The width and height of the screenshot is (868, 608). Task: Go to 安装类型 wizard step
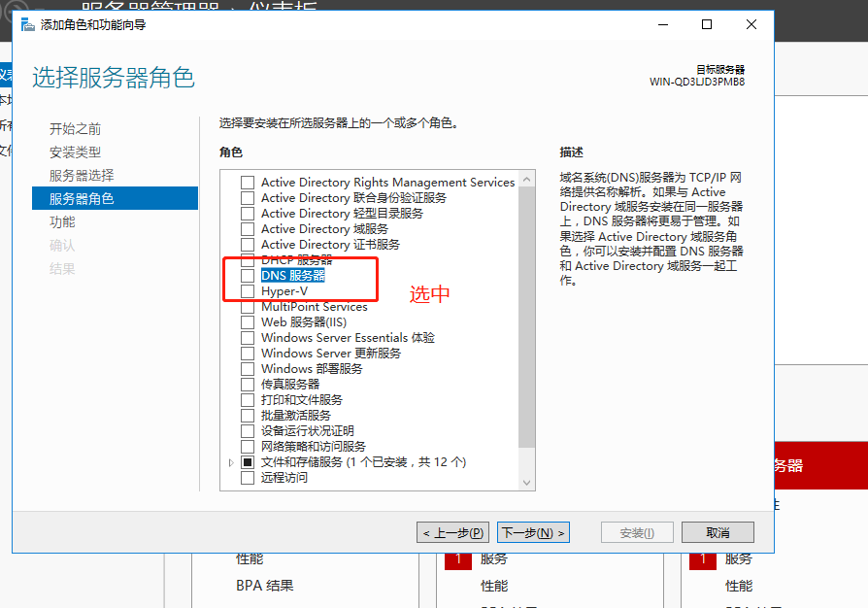click(75, 152)
